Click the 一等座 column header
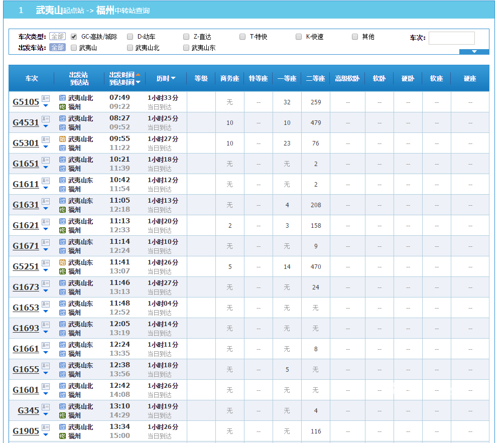This screenshot has width=504, height=443. click(x=287, y=78)
